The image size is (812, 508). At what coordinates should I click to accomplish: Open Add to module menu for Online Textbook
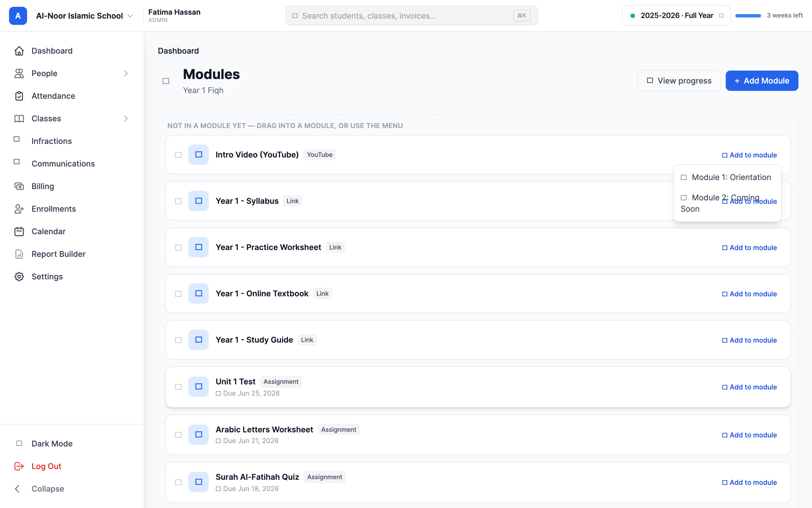pyautogui.click(x=749, y=294)
